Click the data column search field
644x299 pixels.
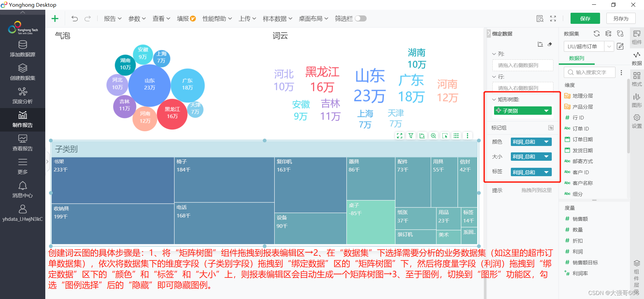[590, 72]
